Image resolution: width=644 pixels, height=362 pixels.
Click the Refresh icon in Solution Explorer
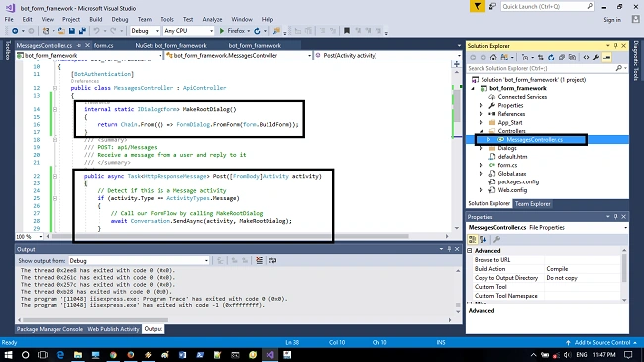coord(551,58)
